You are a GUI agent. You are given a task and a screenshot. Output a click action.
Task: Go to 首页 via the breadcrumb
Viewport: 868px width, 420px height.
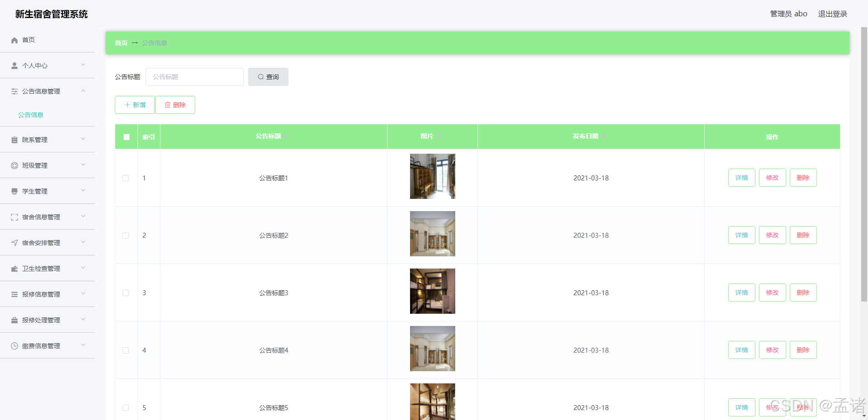pos(121,43)
